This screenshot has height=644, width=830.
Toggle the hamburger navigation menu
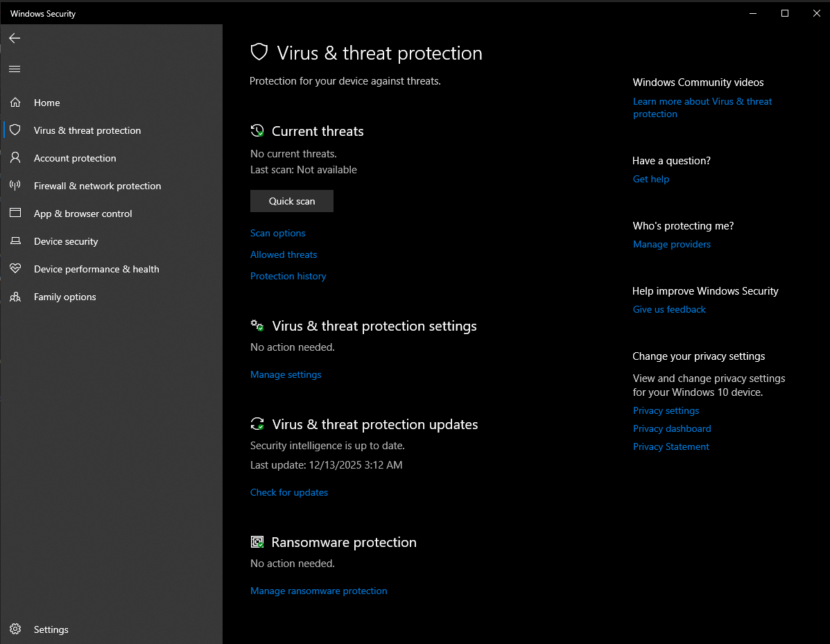15,69
